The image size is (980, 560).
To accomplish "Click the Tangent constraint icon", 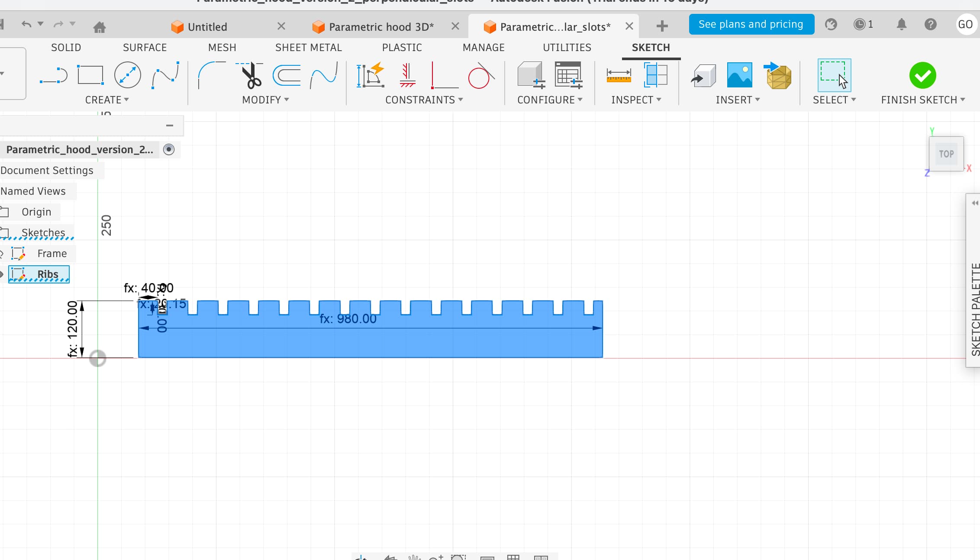I will (480, 76).
